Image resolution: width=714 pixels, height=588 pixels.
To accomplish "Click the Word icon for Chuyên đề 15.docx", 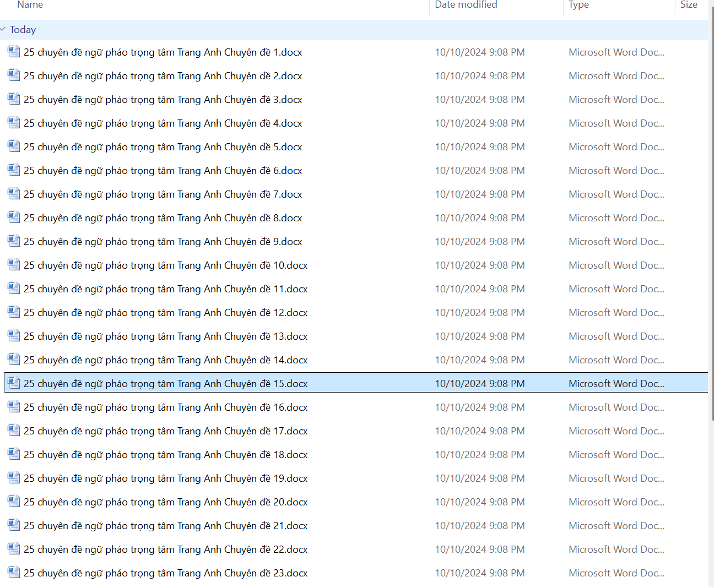I will 14,383.
